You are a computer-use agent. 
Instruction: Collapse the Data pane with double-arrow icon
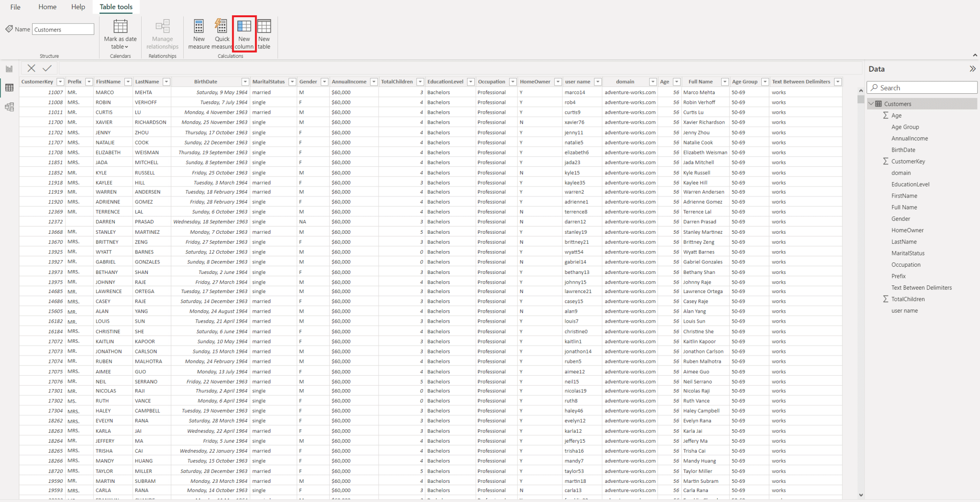click(x=972, y=68)
